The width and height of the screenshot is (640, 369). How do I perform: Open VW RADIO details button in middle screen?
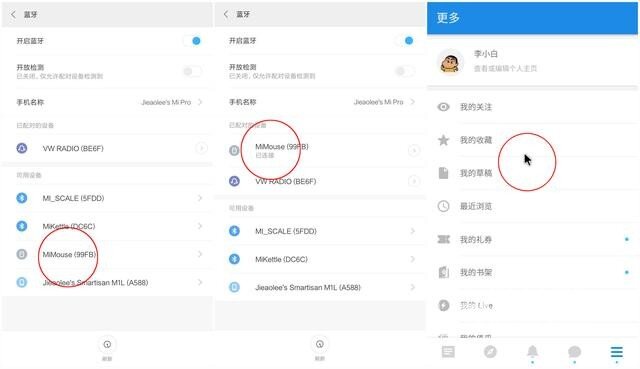tap(413, 181)
